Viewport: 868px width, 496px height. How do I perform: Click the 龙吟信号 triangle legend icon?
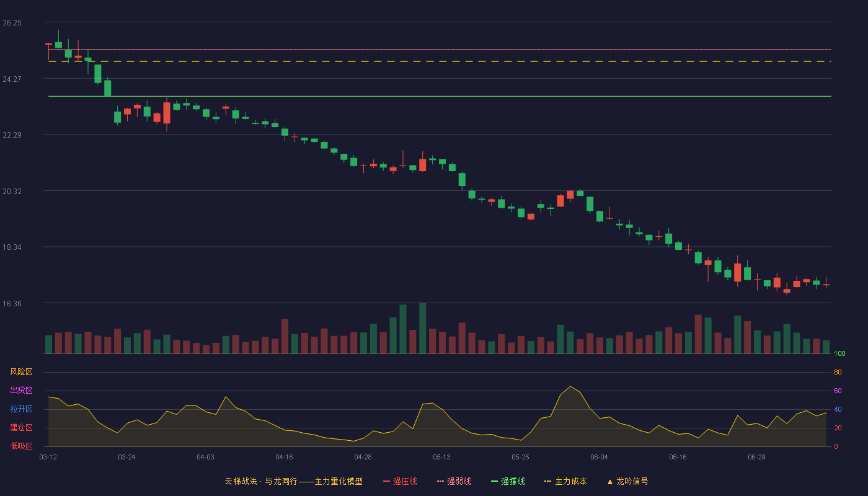click(x=610, y=481)
